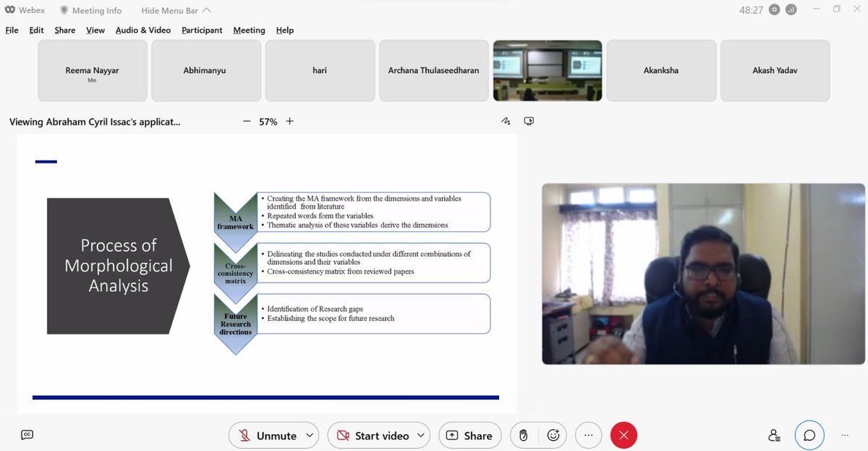Click the meeting timer 48:27

[751, 10]
